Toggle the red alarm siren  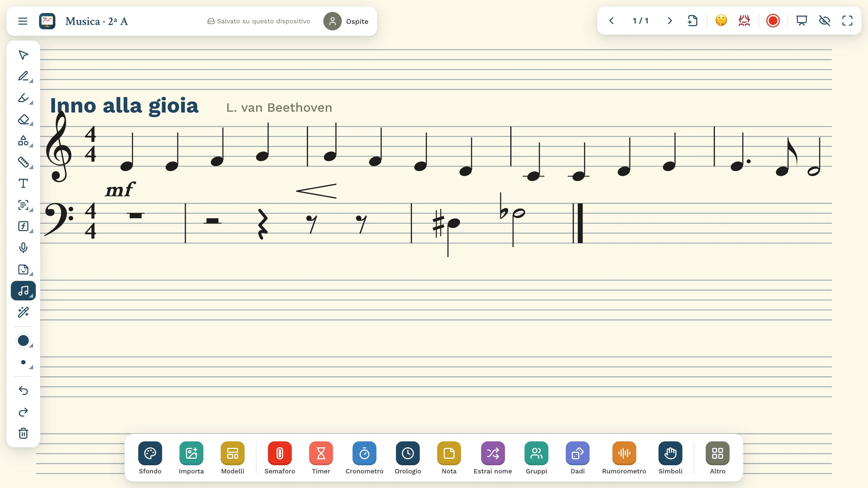pyautogui.click(x=744, y=21)
